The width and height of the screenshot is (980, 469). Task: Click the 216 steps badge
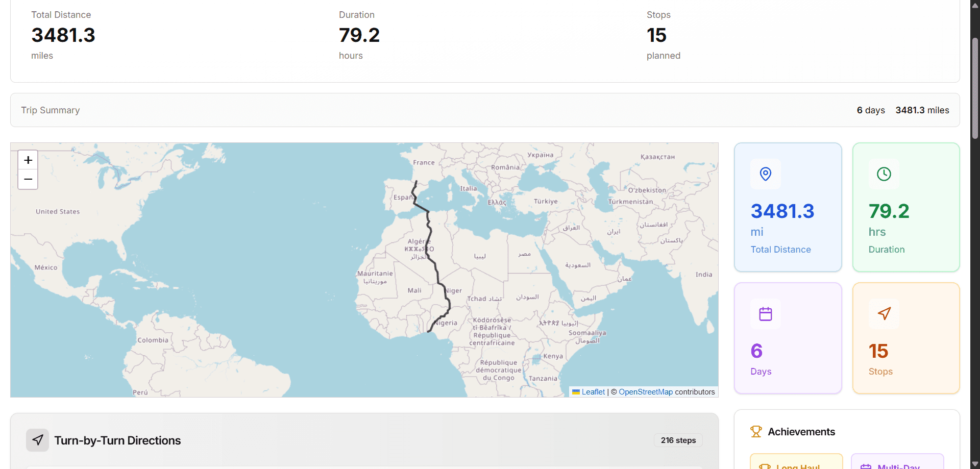[x=678, y=440]
